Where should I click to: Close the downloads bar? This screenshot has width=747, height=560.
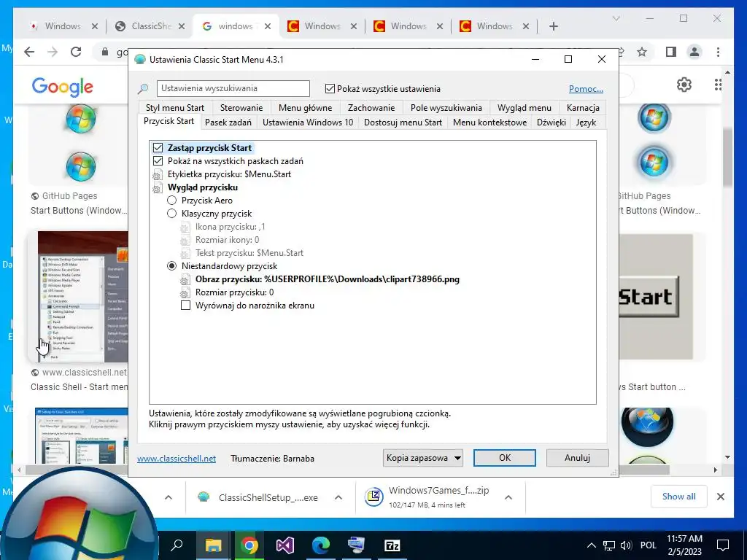[720, 497]
